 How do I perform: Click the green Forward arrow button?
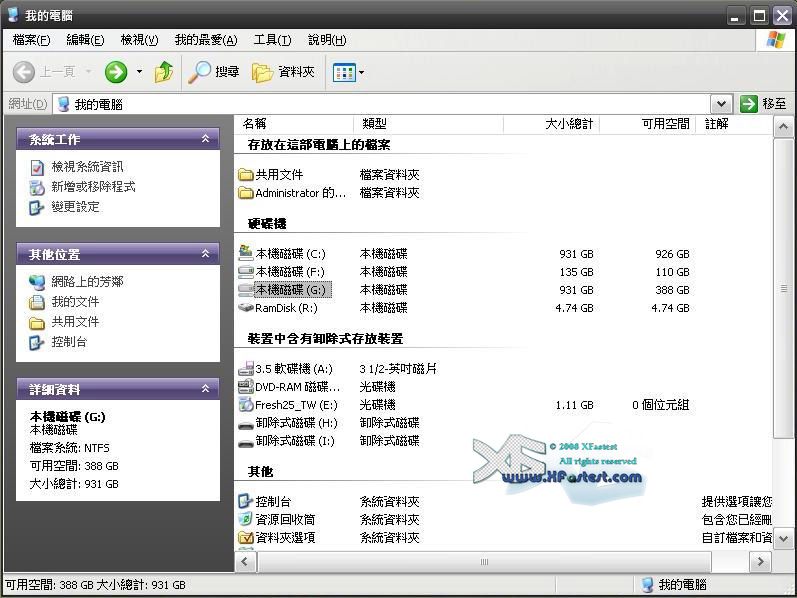point(116,72)
